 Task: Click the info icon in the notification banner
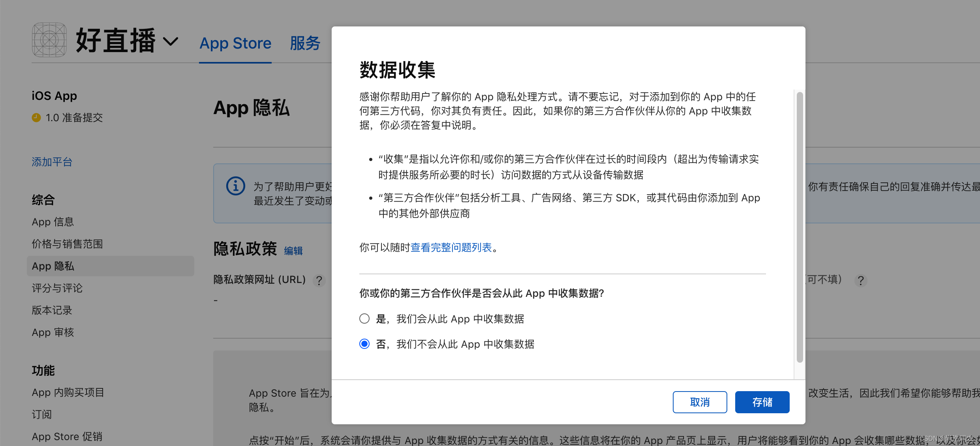[x=235, y=186]
